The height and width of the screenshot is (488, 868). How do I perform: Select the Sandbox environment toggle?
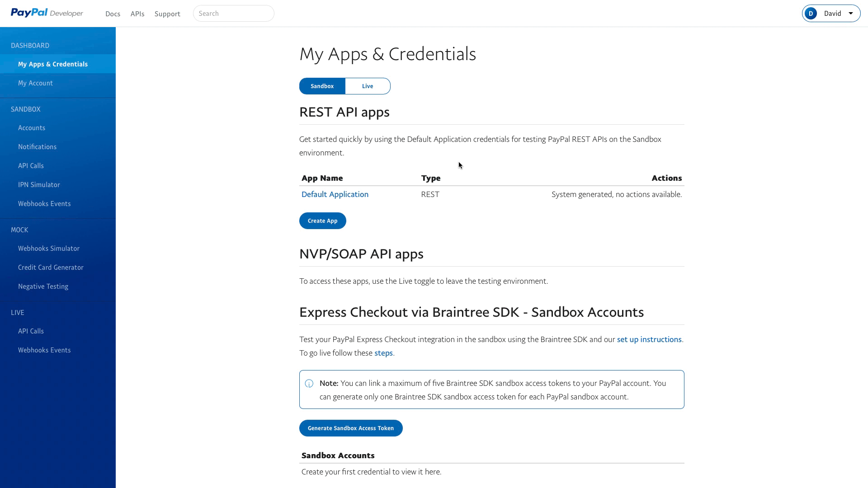(322, 86)
